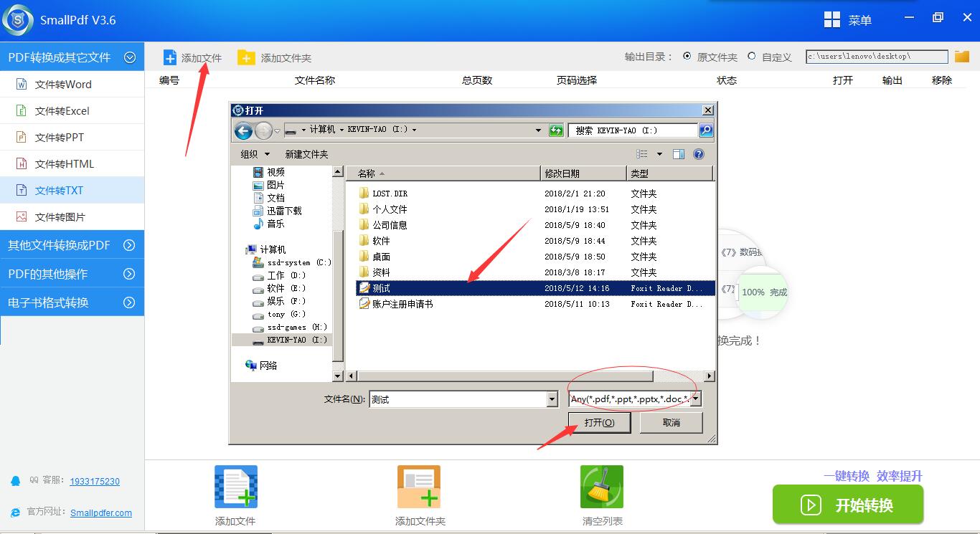Select the 原文件夹 radio button
The width and height of the screenshot is (980, 534).
[x=687, y=57]
